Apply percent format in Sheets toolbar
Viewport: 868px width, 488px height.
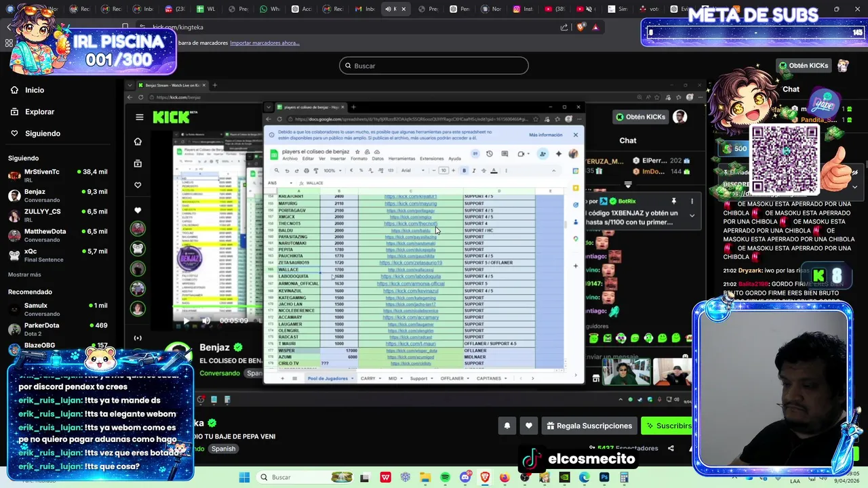361,171
